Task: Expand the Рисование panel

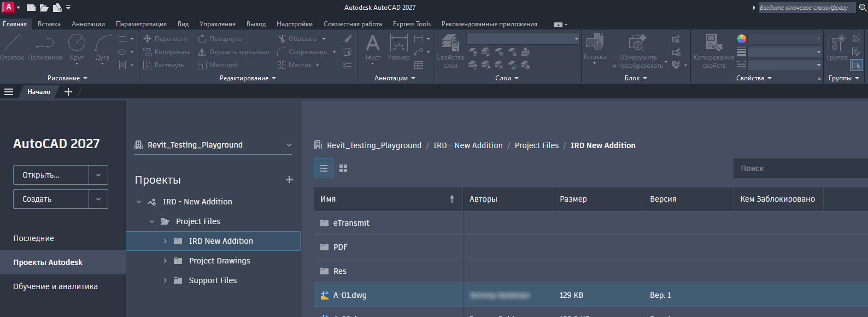Action: tap(67, 78)
